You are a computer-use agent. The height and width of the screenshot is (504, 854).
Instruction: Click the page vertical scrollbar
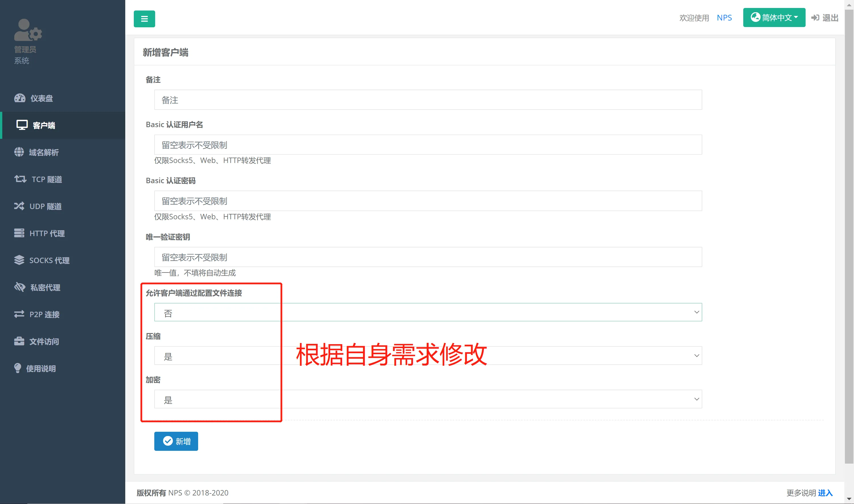[x=849, y=236]
